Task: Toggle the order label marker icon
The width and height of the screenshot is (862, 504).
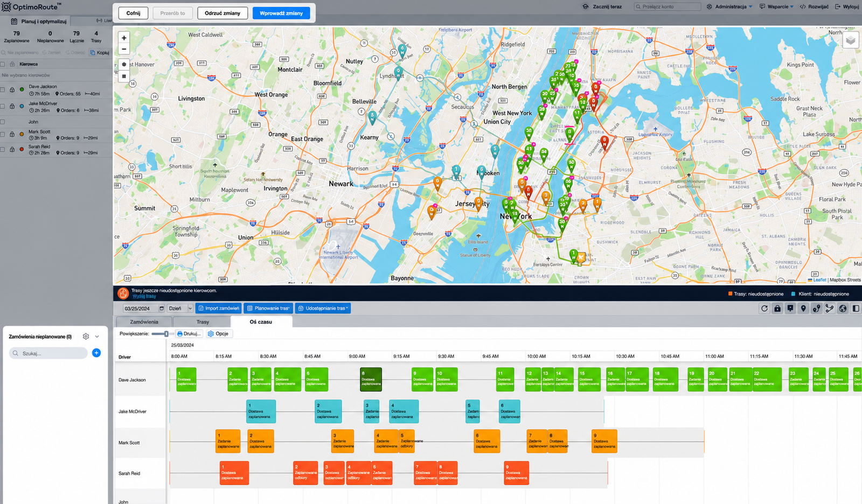Action: [x=790, y=309]
